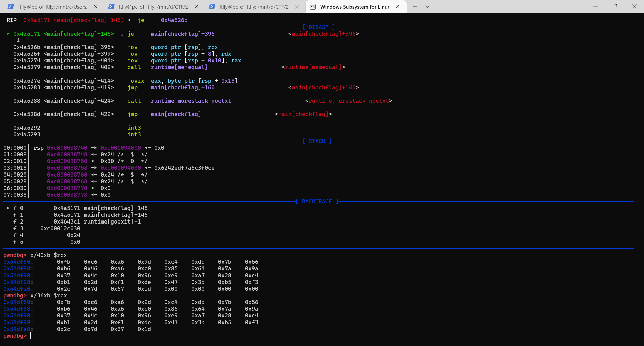The height and width of the screenshot is (346, 644).
Task: Click stack entry 0xc000038758
Action: point(67,168)
